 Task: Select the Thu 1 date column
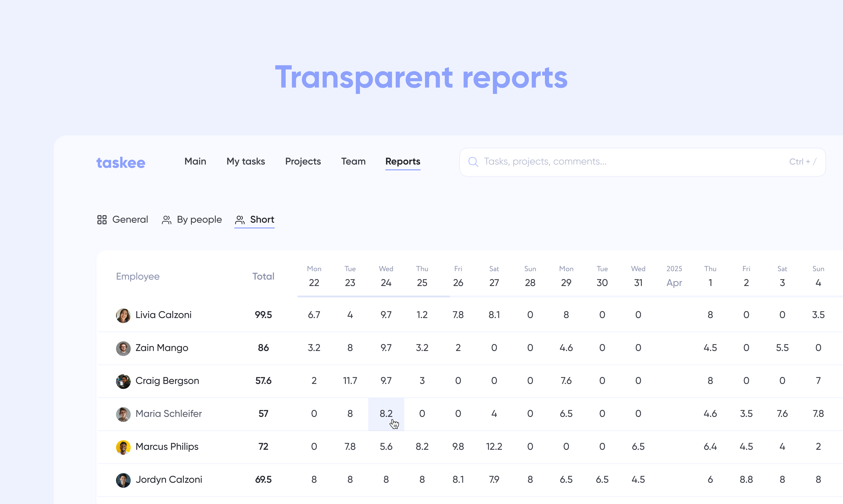coord(710,276)
